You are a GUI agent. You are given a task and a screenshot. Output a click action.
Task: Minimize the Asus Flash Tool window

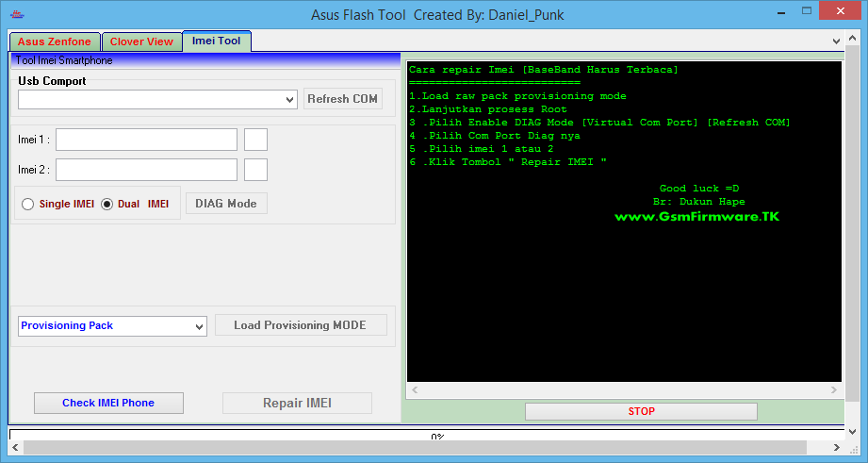pos(781,12)
